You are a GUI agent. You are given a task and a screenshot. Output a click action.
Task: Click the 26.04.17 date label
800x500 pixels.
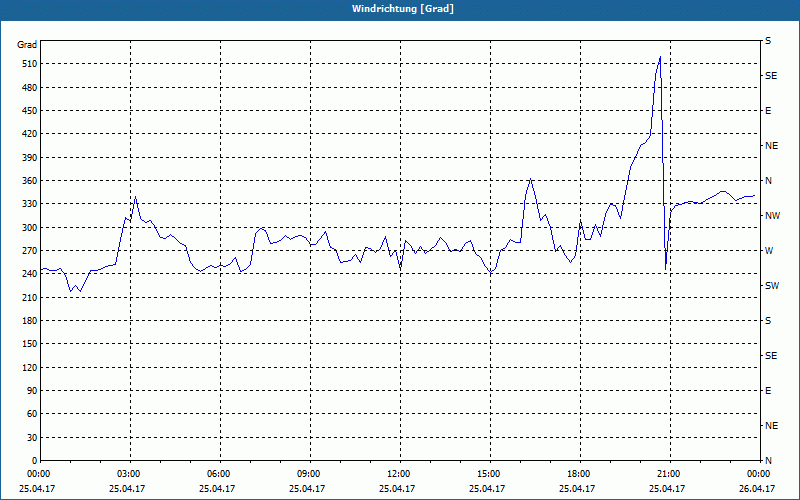pos(757,489)
